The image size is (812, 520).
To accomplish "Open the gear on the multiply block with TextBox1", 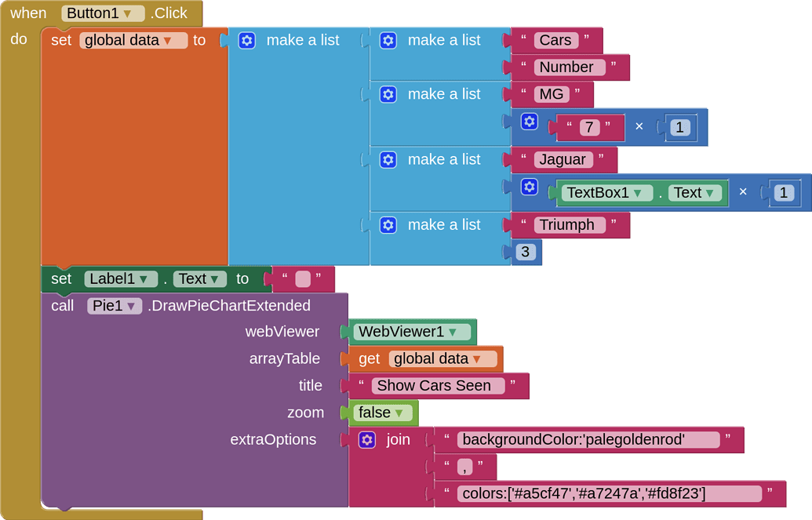I will click(x=530, y=187).
